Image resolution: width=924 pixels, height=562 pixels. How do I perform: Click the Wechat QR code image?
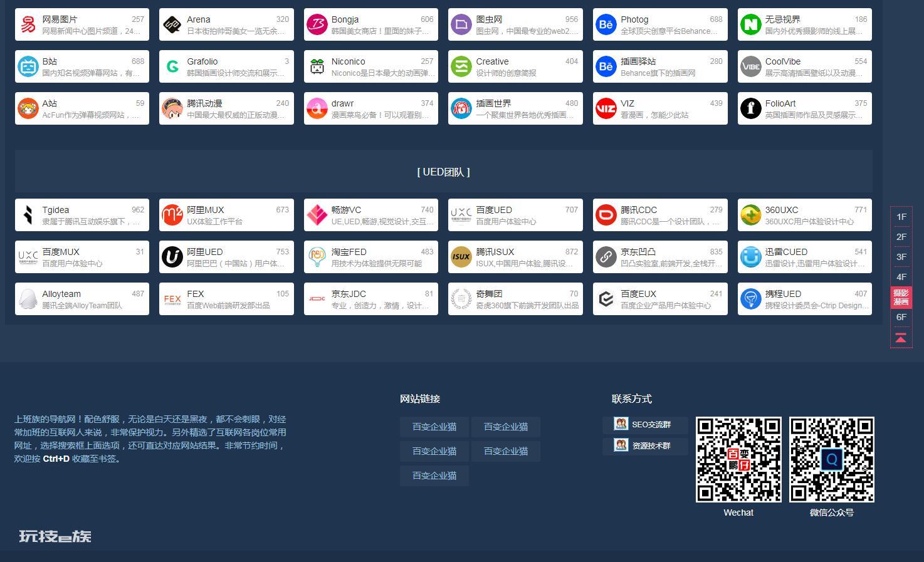(738, 459)
